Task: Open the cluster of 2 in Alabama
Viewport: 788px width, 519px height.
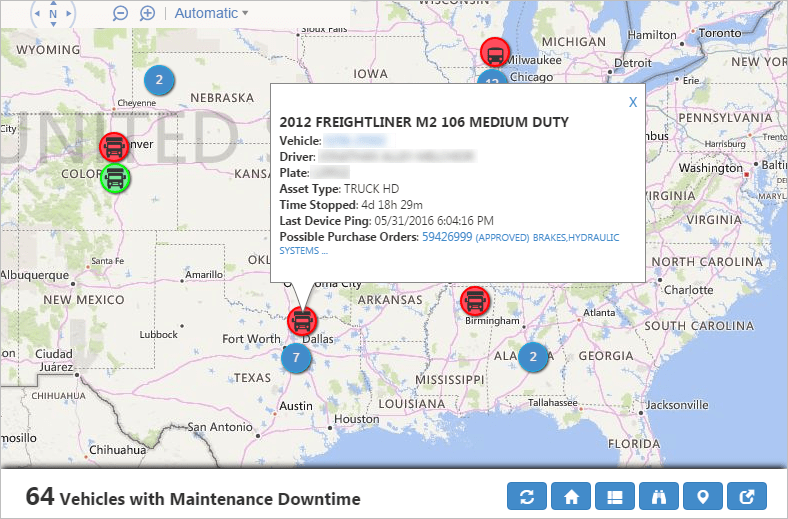Action: click(x=533, y=357)
